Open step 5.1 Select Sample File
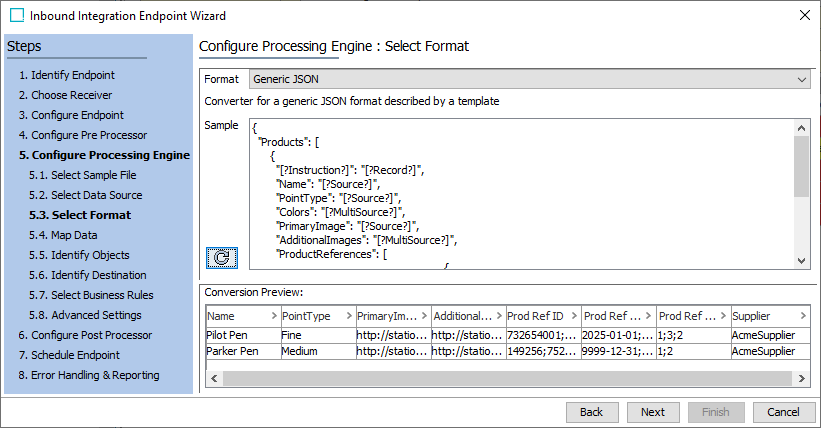Screen dimensions: 821x428 point(84,175)
